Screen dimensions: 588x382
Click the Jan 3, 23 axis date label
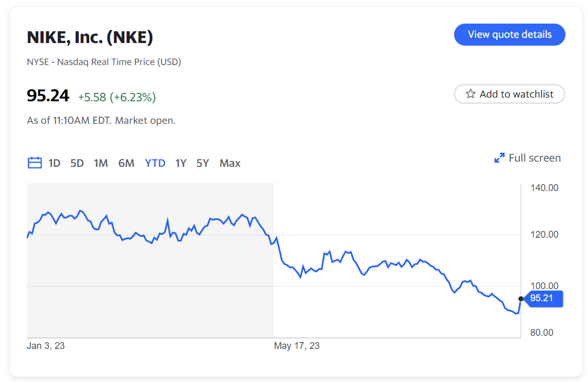[x=46, y=346]
